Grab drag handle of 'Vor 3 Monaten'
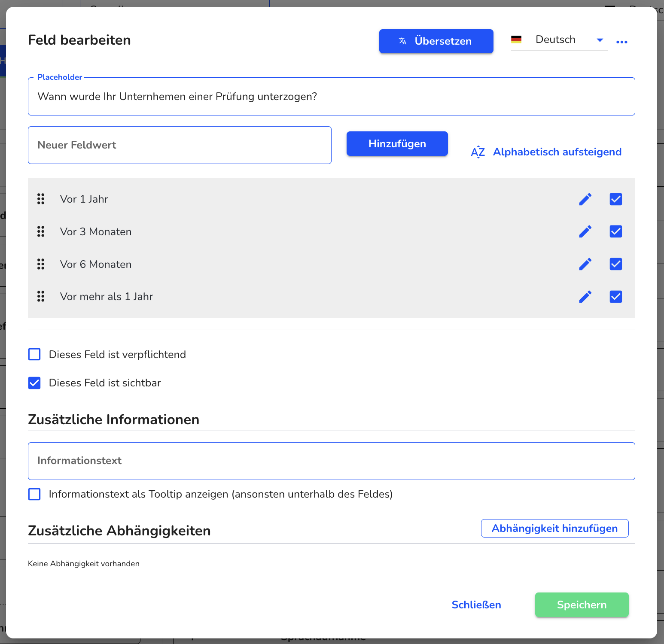Viewport: 664px width, 644px height. point(41,231)
